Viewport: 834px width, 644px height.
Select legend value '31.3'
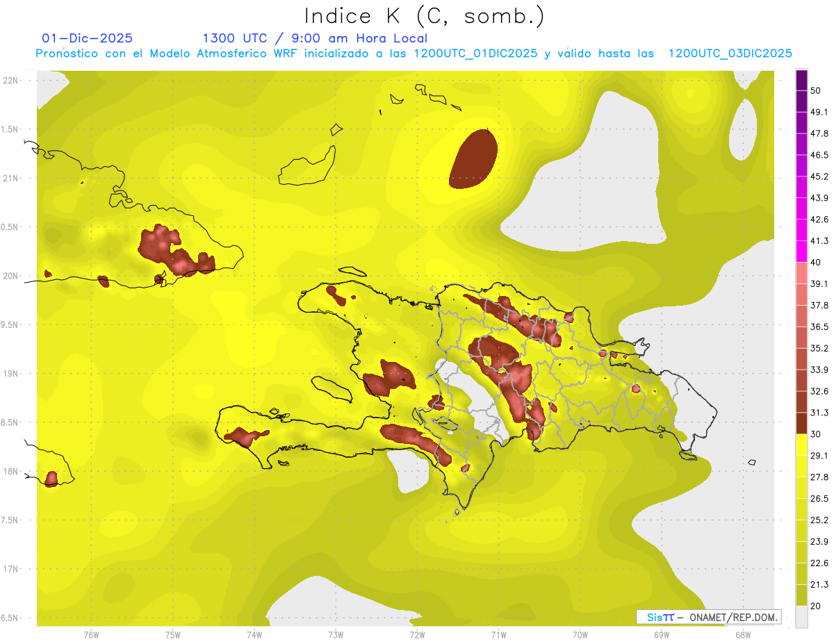pyautogui.click(x=819, y=413)
